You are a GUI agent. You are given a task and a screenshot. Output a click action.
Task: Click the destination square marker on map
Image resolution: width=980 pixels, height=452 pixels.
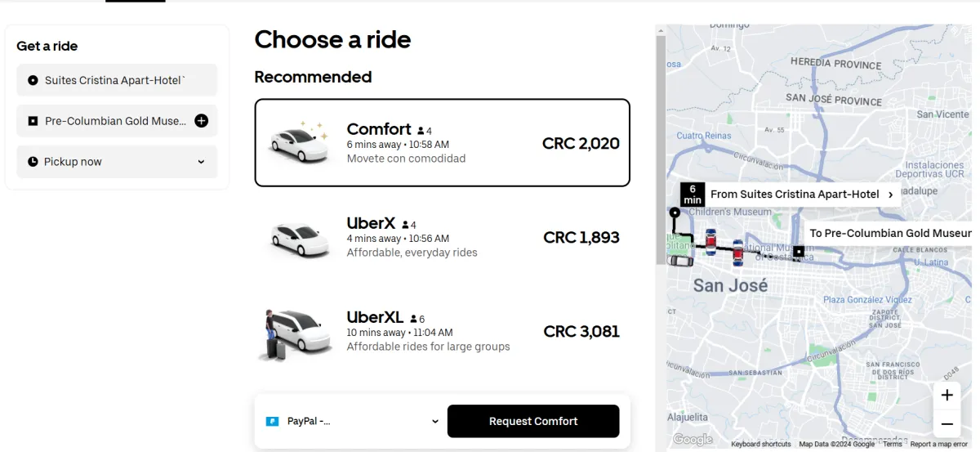(798, 252)
